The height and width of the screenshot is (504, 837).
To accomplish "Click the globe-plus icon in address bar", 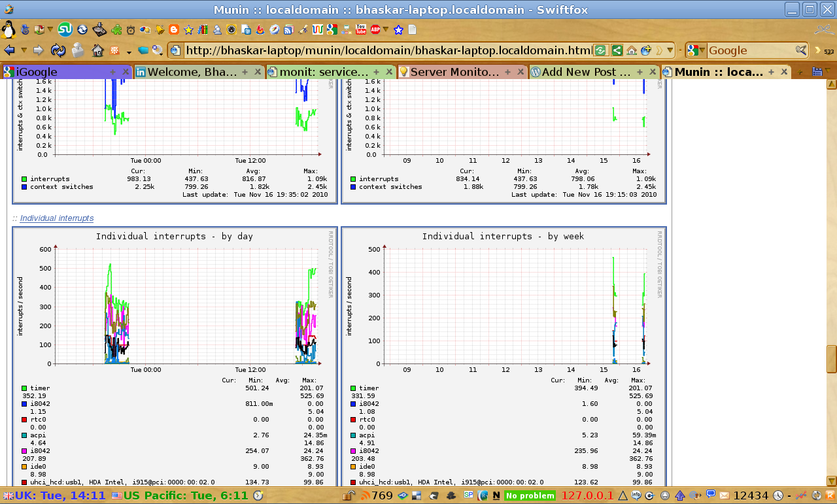I will pyautogui.click(x=646, y=50).
